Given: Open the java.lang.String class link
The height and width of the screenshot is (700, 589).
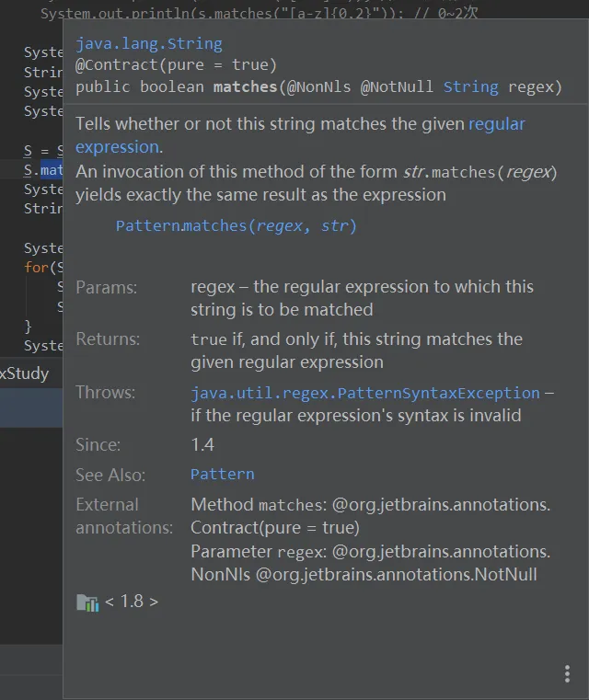Looking at the screenshot, I should [x=148, y=43].
